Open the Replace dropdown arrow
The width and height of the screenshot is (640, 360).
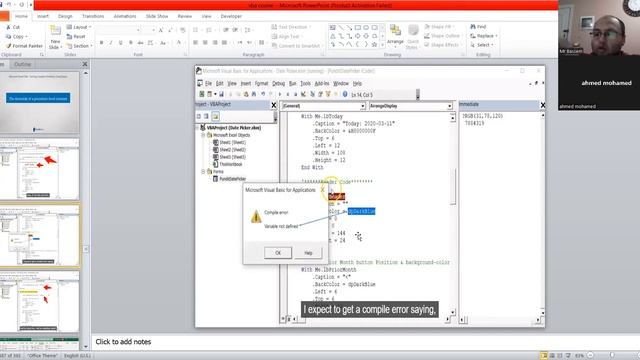point(496,36)
